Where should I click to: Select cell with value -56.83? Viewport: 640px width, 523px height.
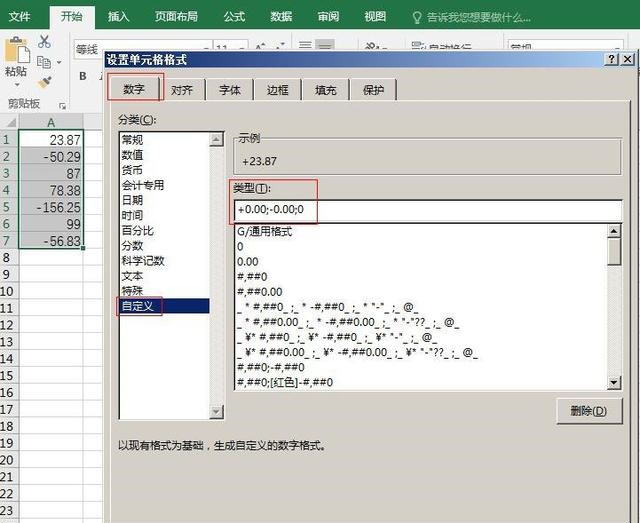click(51, 241)
